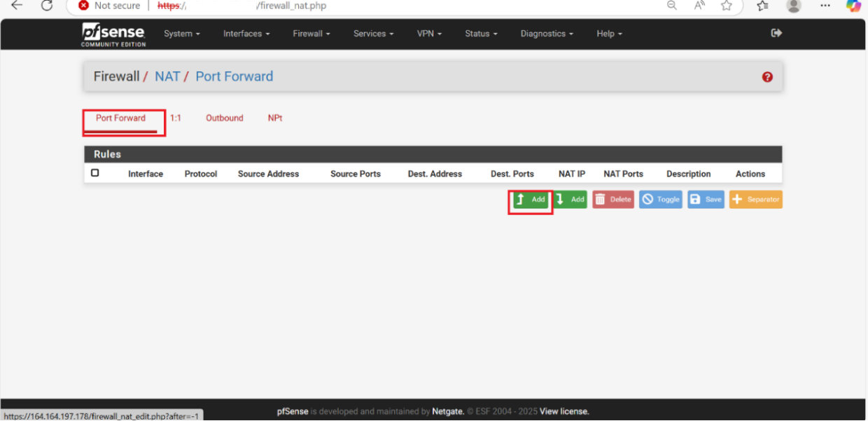Click the browser address bar URL

coord(241,6)
